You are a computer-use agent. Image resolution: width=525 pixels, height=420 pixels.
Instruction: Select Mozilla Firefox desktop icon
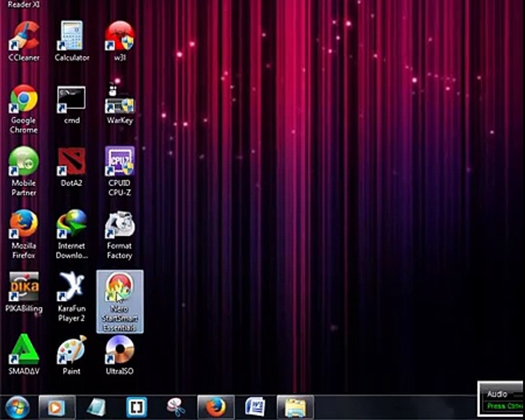(24, 234)
